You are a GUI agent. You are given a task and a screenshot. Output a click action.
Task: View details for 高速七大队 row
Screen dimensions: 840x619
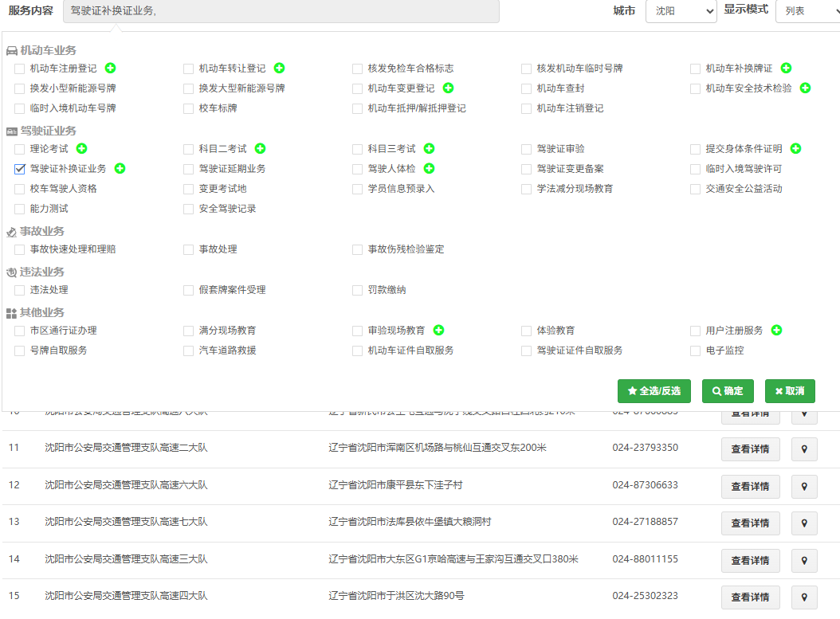coord(750,523)
